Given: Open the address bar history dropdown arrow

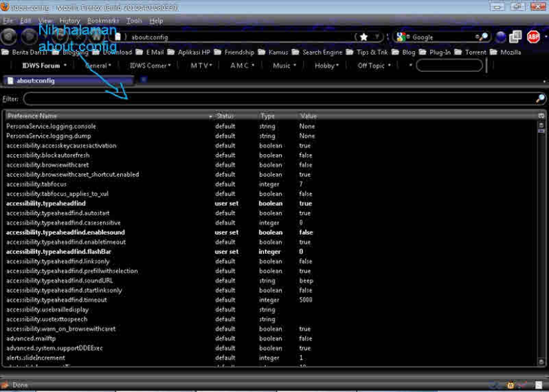Looking at the screenshot, I should [x=377, y=37].
